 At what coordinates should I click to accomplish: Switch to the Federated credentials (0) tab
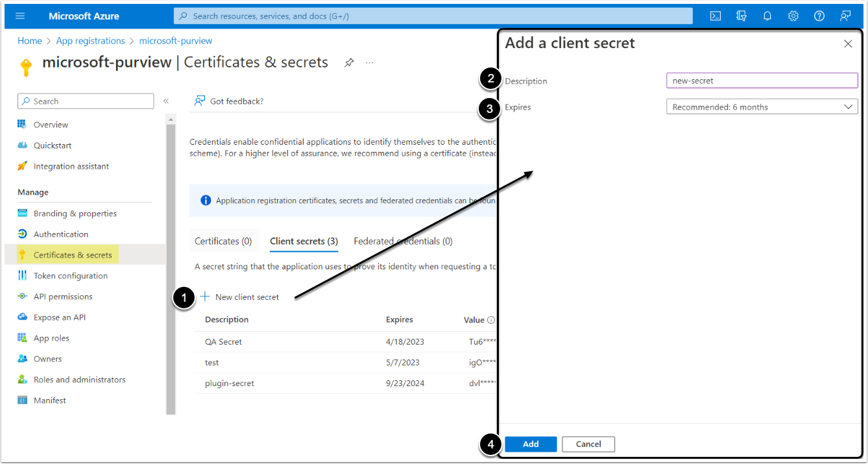point(403,241)
